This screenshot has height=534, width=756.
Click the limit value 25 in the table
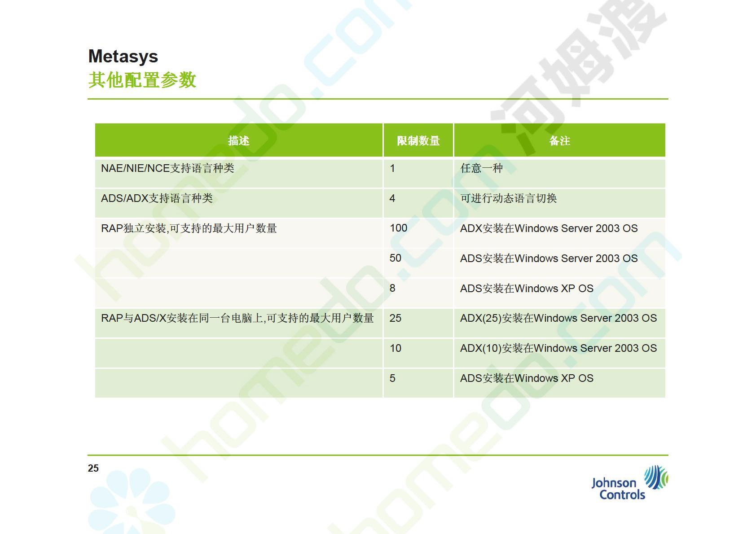[395, 318]
